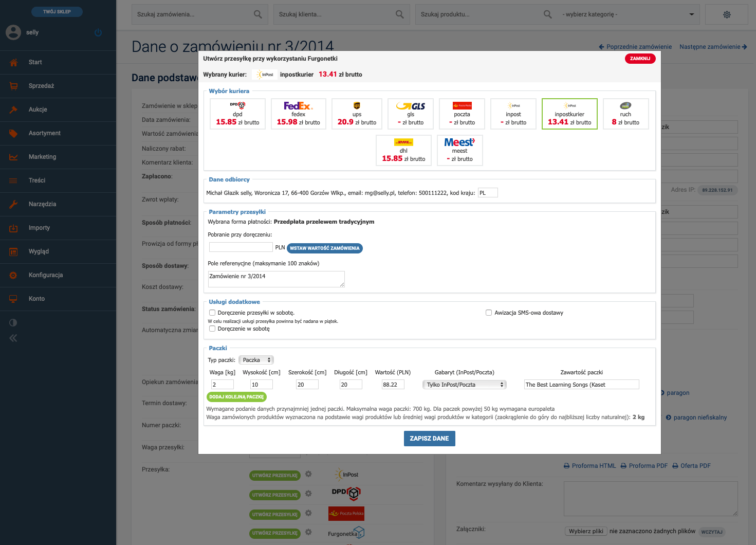The height and width of the screenshot is (545, 756).
Task: Open Proforma PDF link
Action: [644, 466]
